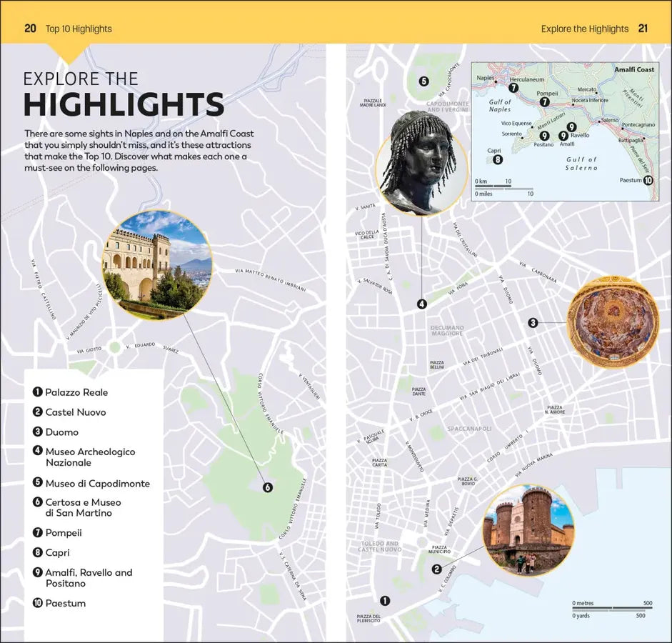
Task: Click marker 3 beside the dome fresco photo
Action: point(533,323)
